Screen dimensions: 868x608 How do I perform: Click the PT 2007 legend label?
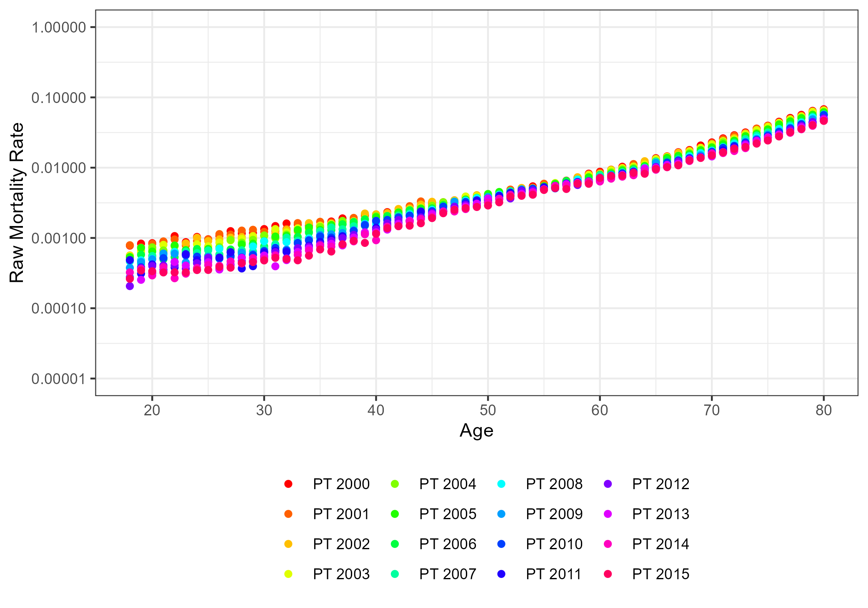pos(448,574)
